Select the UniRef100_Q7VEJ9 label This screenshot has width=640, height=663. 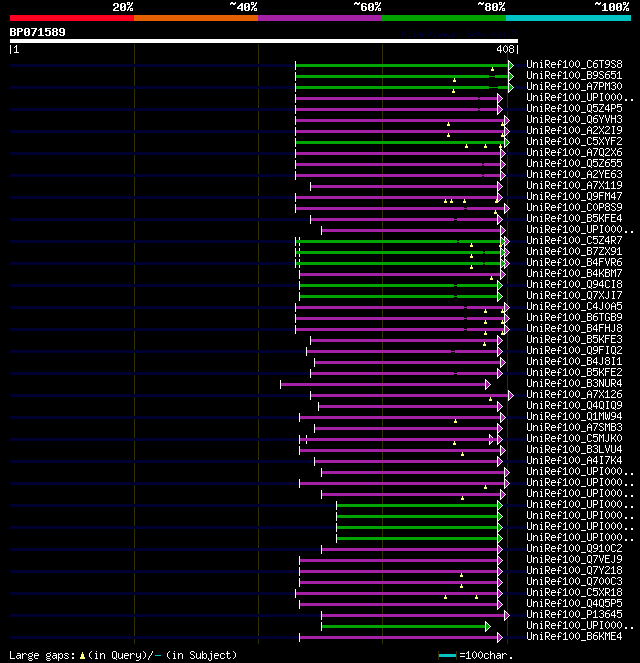[574, 559]
